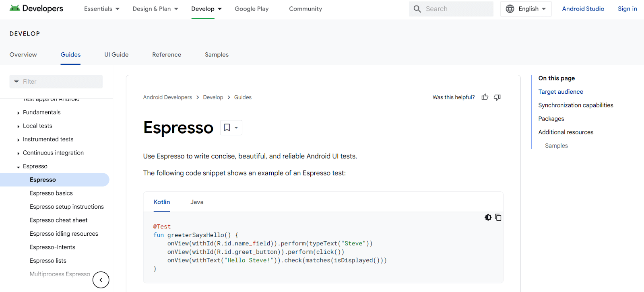Open the Reference tab
The width and height of the screenshot is (644, 292).
tap(166, 55)
